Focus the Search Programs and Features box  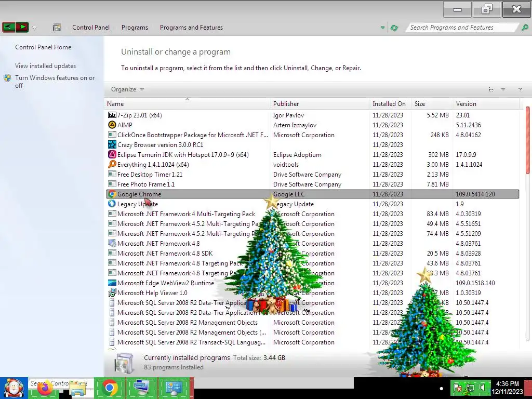[x=461, y=28]
